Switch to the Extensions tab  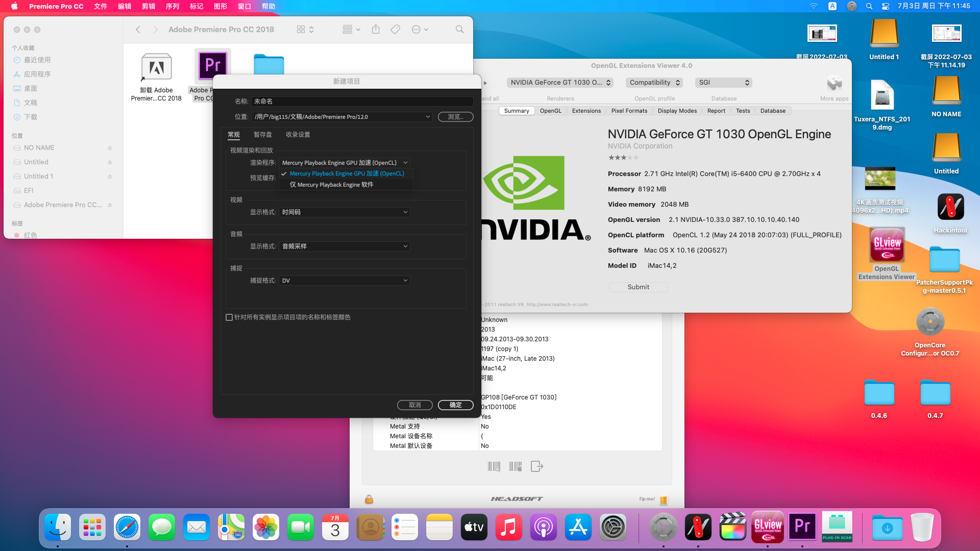pos(586,111)
